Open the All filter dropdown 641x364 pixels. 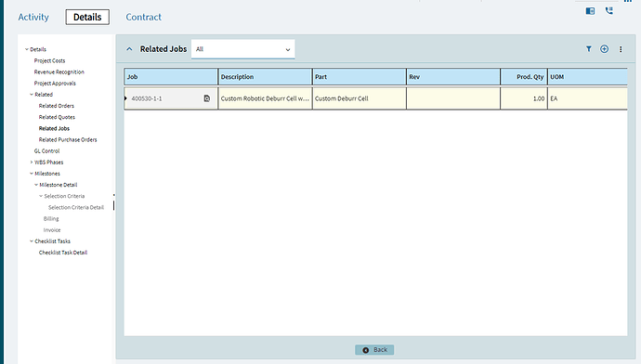[242, 49]
